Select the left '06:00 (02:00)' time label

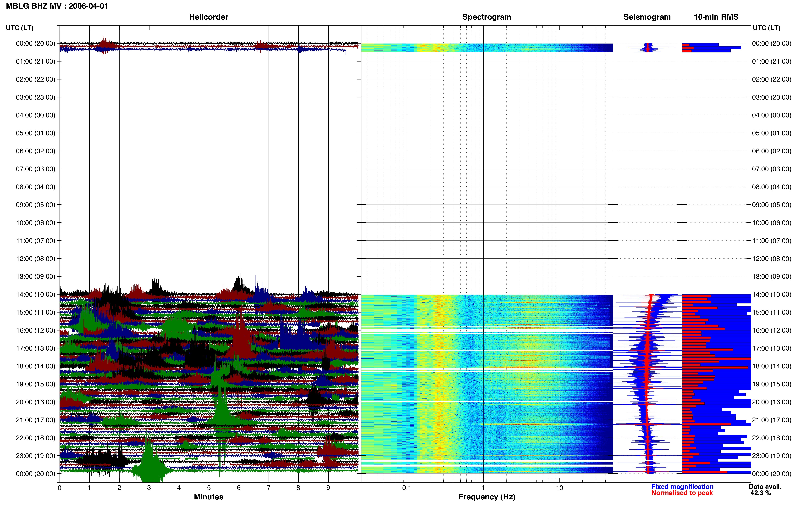(36, 151)
